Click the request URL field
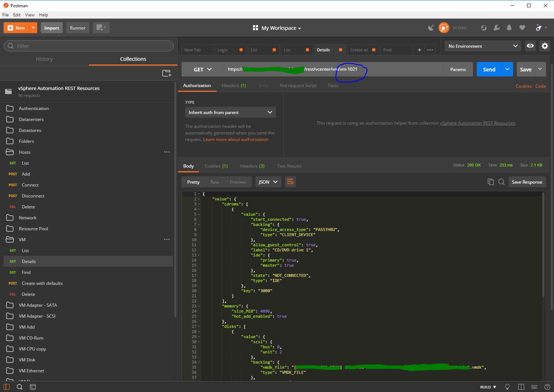 (x=334, y=69)
